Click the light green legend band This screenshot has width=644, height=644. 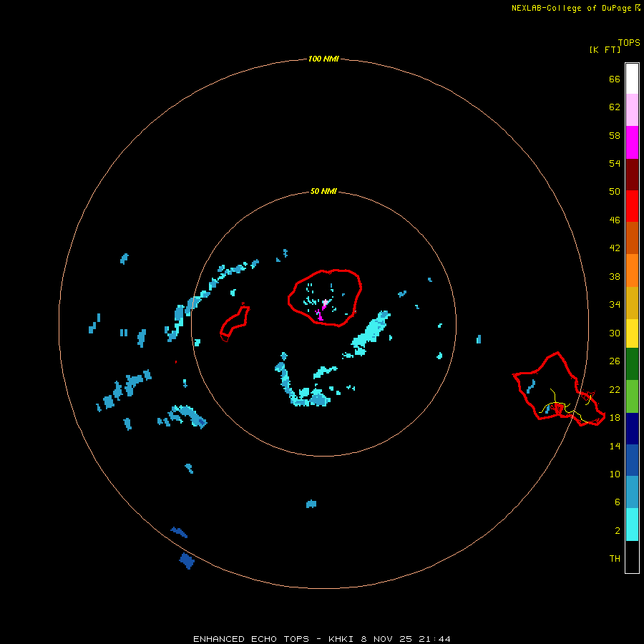(x=632, y=396)
